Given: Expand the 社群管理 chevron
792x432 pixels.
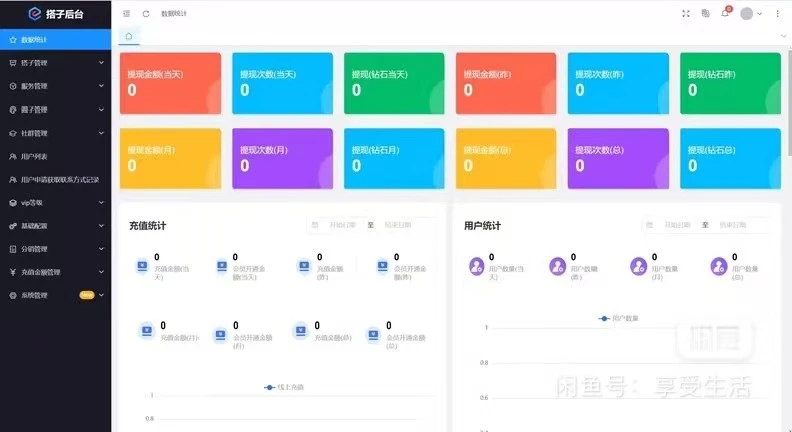Looking at the screenshot, I should tap(101, 133).
